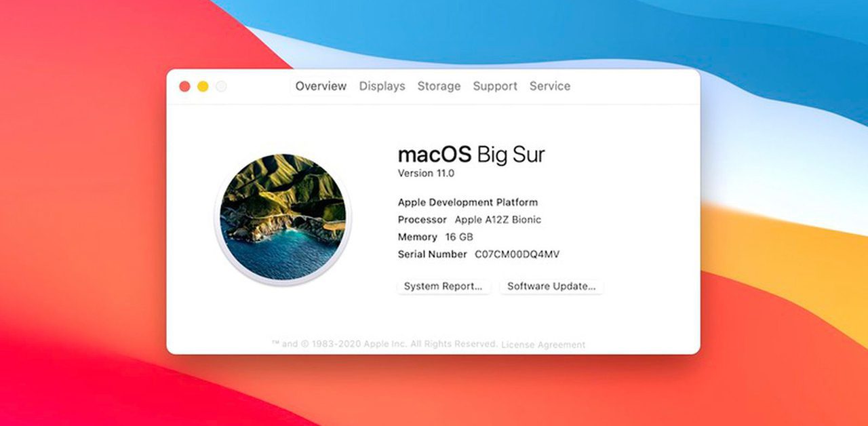Click the 1983-2020 Apple Inc. copyright text
This screenshot has height=426, width=868.
[x=384, y=345]
